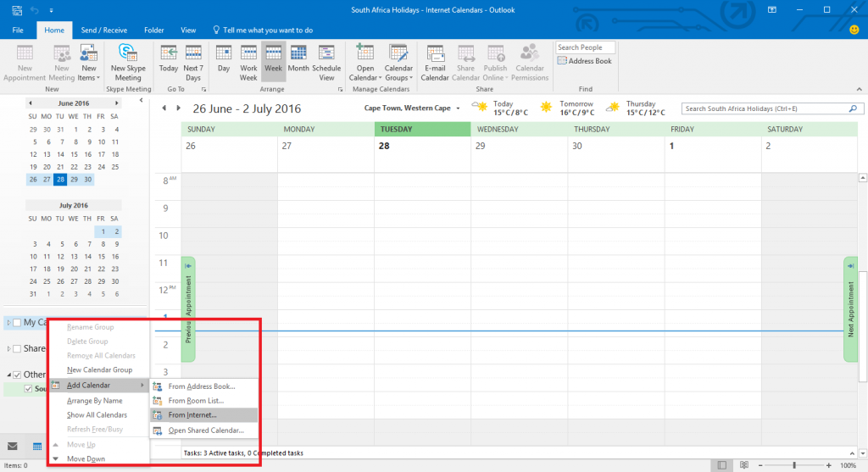Screen dimensions: 868x472
Task: Open the Address Book
Action: (585, 61)
